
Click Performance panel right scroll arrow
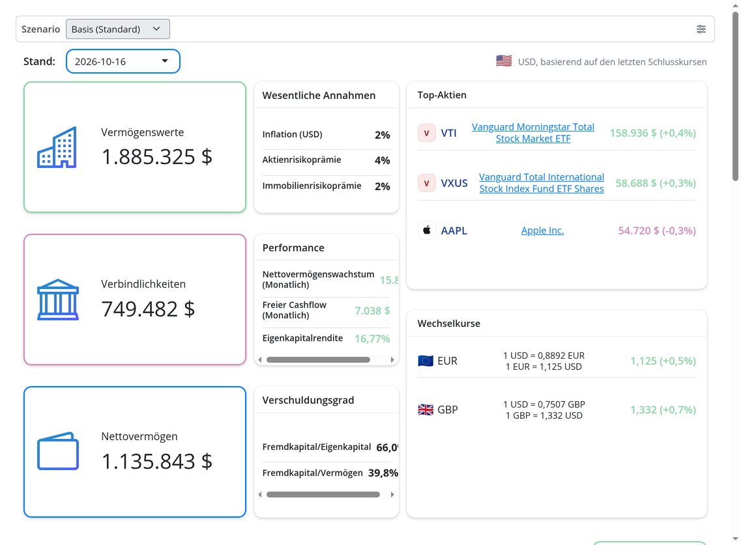click(x=392, y=359)
